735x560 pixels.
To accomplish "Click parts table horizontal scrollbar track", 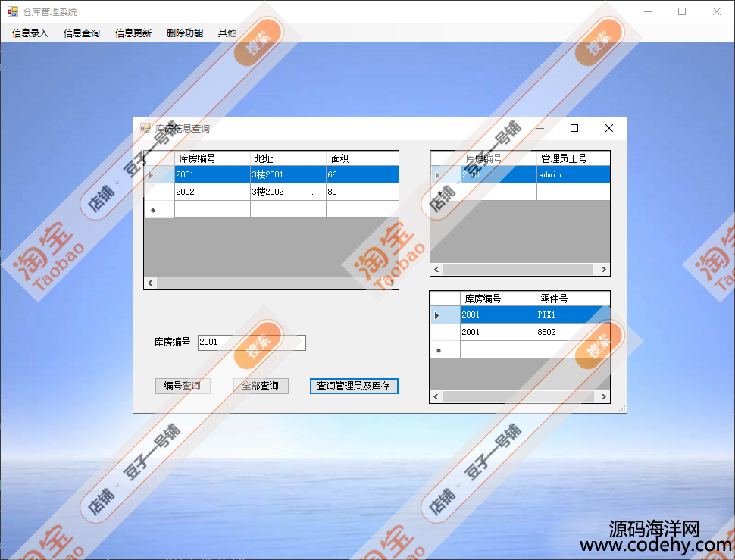I will (x=518, y=396).
